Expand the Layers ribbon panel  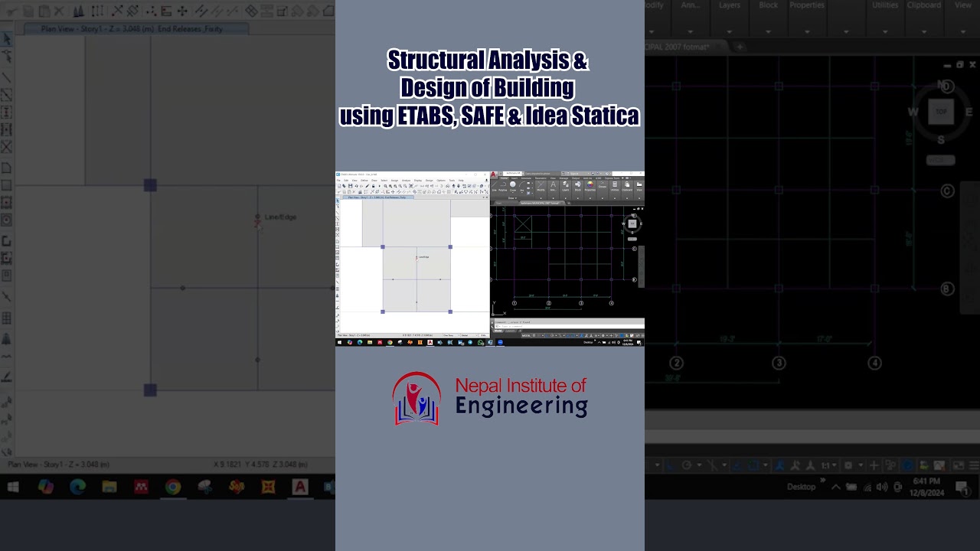tap(730, 31)
